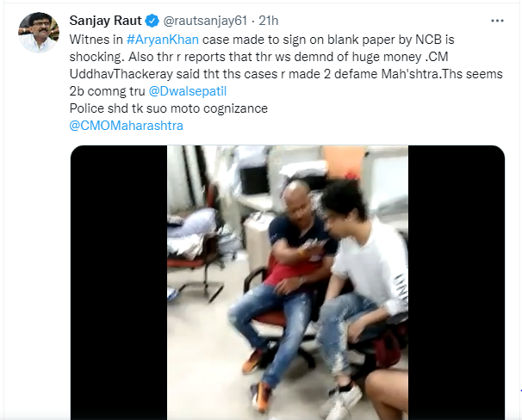Play the embedded tweet video
Screen dimensions: 522x420
point(288,282)
